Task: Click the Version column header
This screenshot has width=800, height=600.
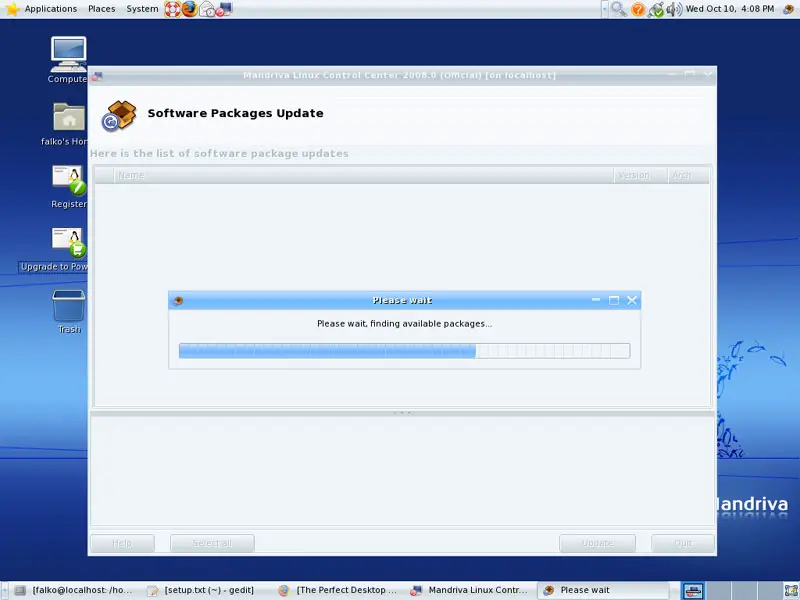Action: 640,176
